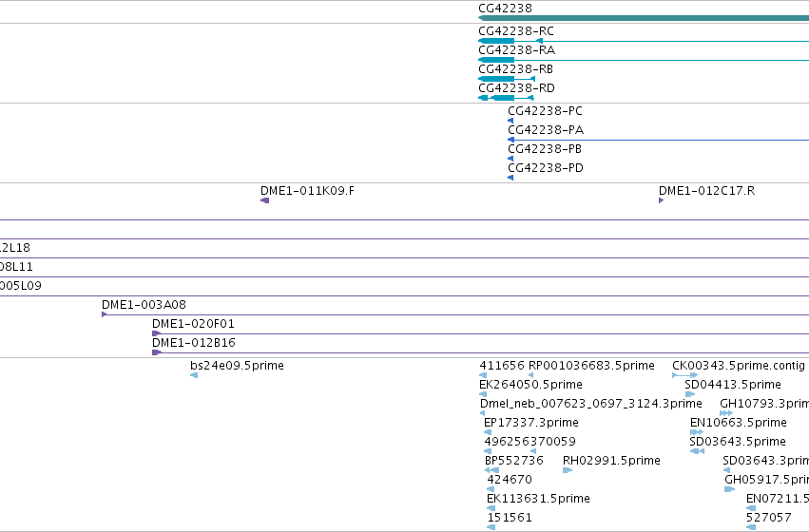
Task: Click the 527057 EST label
Action: click(x=769, y=518)
